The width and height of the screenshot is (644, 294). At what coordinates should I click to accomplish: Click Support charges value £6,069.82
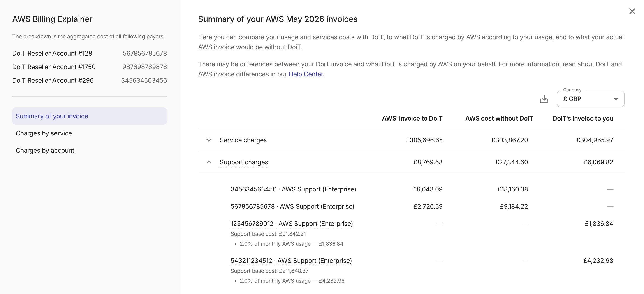point(598,162)
